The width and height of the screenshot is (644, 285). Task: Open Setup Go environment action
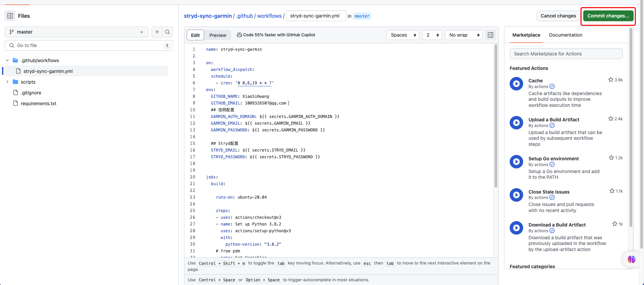[553, 159]
